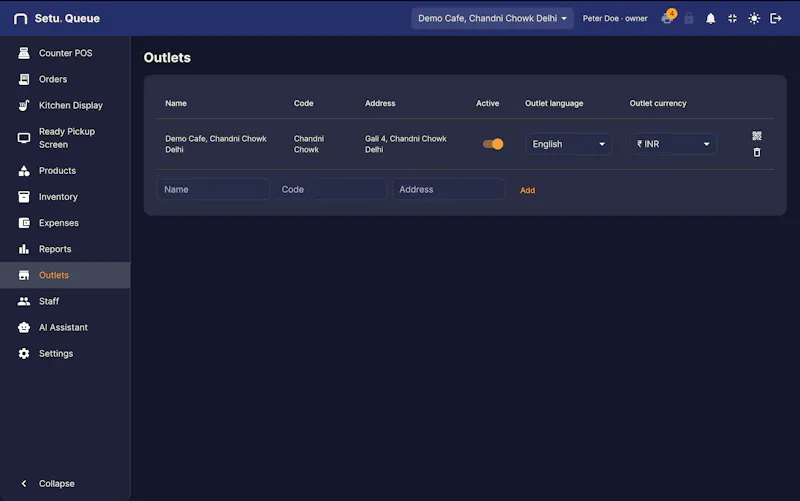Image resolution: width=800 pixels, height=501 pixels.
Task: Click the Products shapes icon
Action: pos(24,170)
